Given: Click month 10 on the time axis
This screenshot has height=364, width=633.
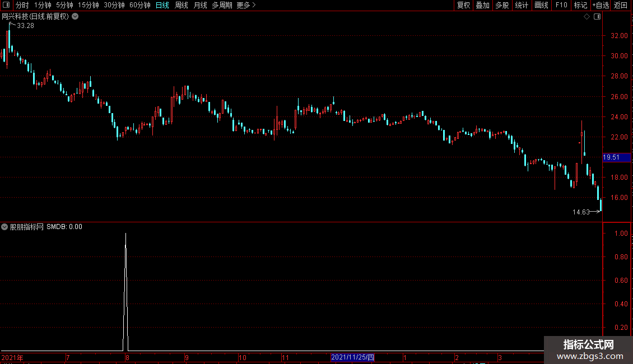Looking at the screenshot, I should 242,357.
